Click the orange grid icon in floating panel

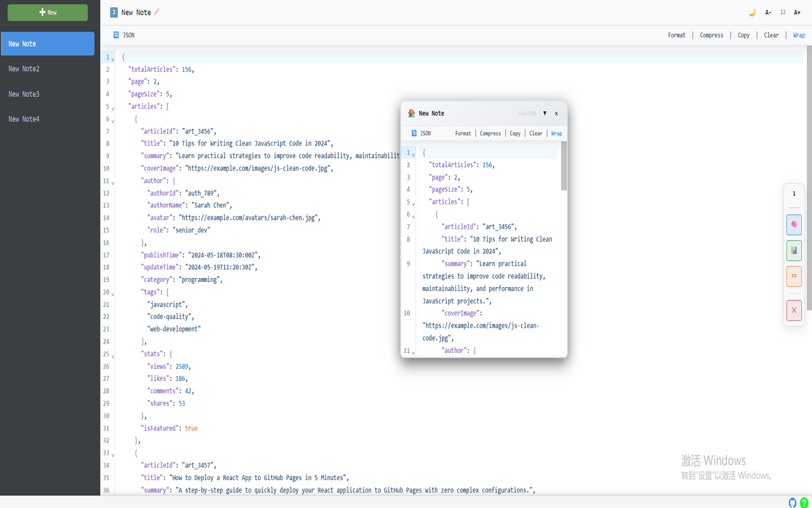click(794, 276)
